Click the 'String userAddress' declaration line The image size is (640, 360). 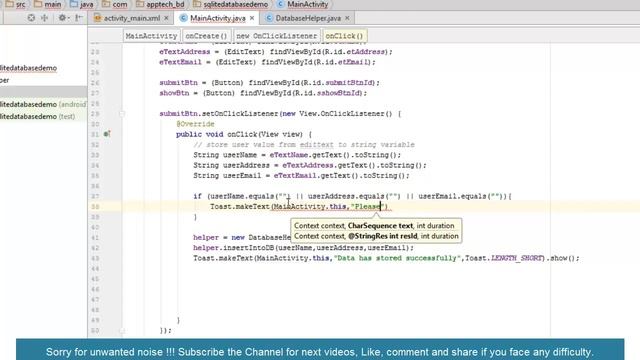(310, 165)
